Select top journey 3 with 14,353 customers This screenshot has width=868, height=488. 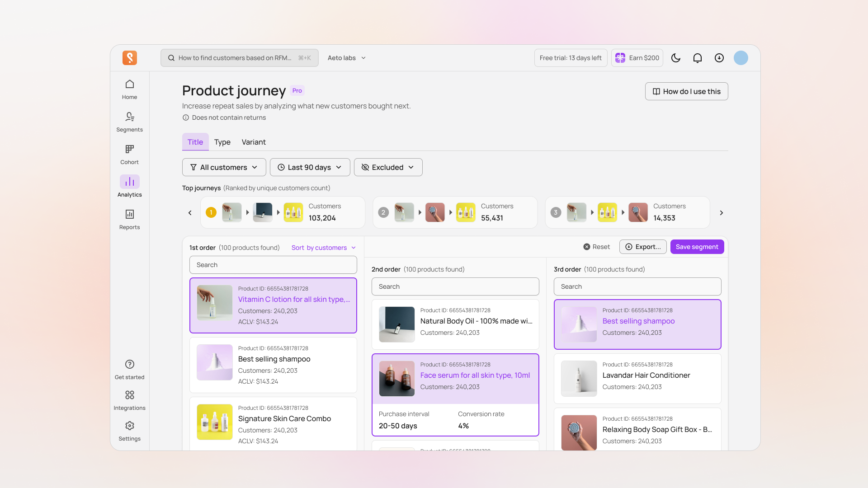(x=627, y=212)
